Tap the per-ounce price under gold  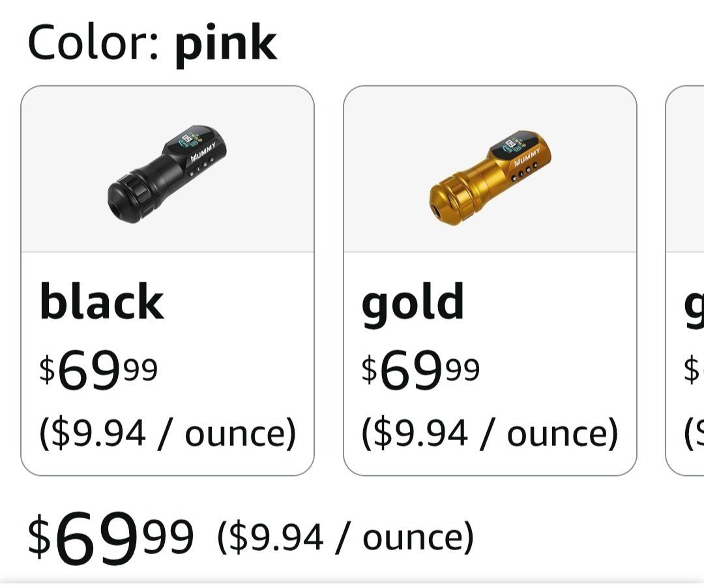[490, 433]
